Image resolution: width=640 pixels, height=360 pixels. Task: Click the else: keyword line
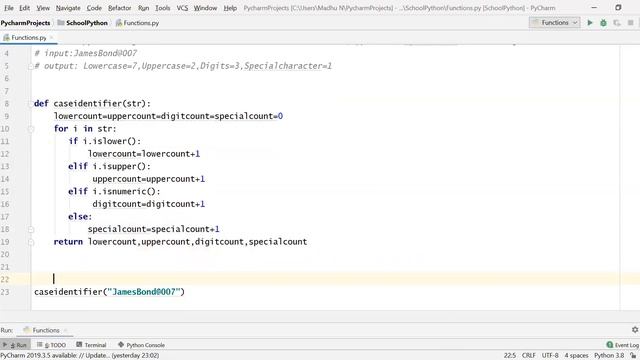coord(80,217)
